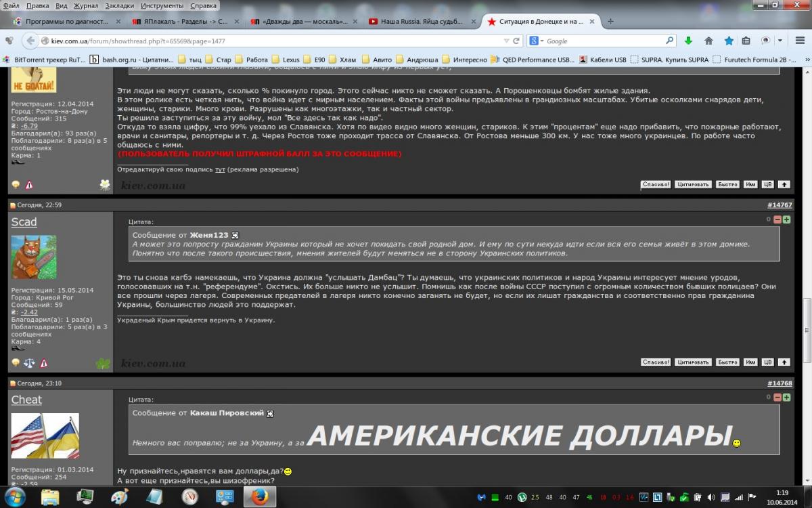
Task: Open the Firefox hamburger menu
Action: pos(799,41)
